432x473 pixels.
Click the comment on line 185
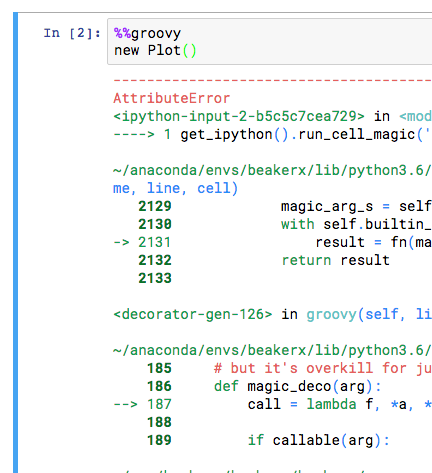[323, 368]
